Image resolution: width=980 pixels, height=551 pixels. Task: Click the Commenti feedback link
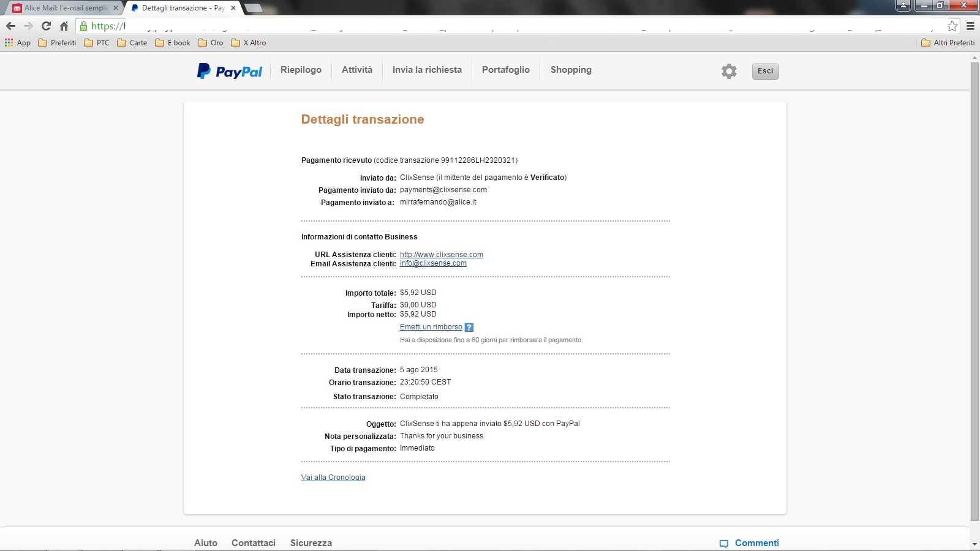pyautogui.click(x=757, y=543)
